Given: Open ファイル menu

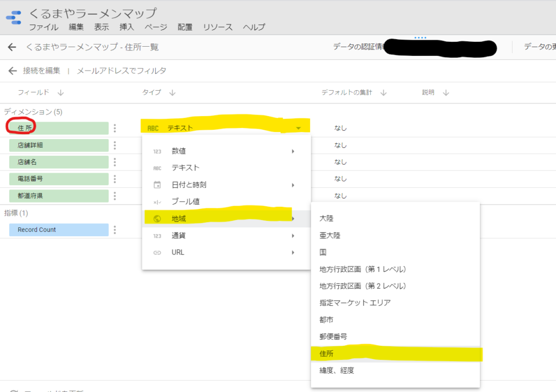Looking at the screenshot, I should tap(43, 27).
